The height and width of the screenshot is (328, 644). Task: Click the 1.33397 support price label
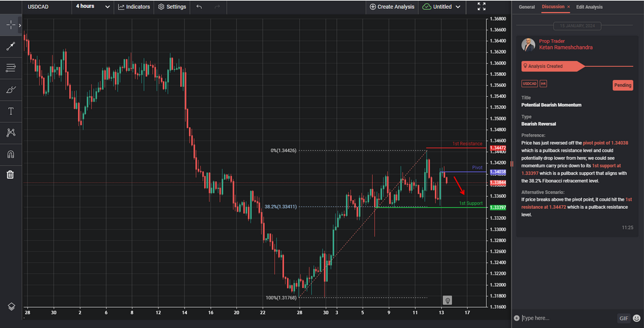[498, 208]
